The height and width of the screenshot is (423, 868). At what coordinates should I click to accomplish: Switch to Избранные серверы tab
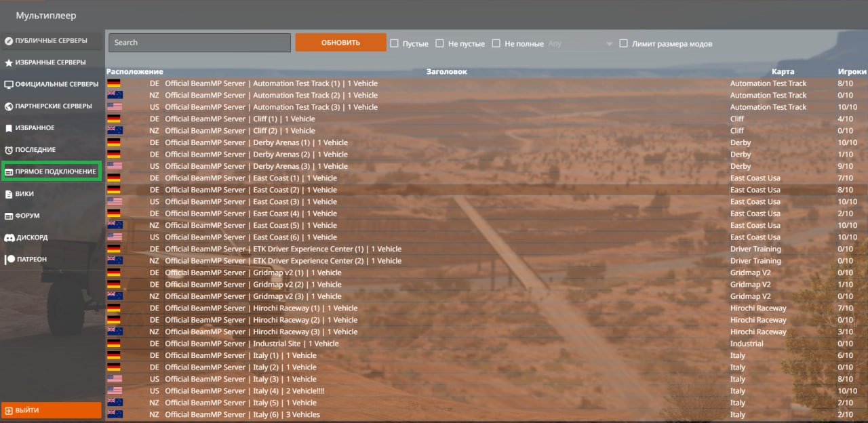tap(52, 62)
